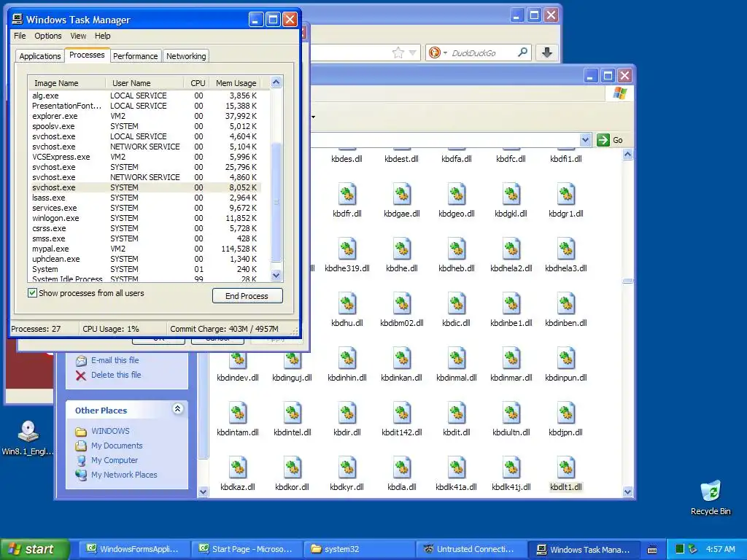
Task: Click the Go button in Explorer
Action: coord(611,140)
